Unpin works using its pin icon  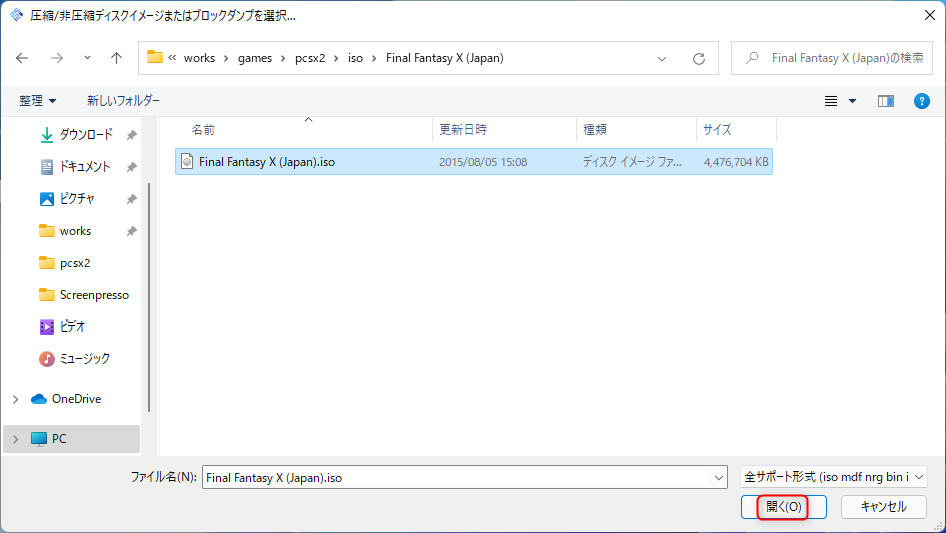(x=131, y=231)
